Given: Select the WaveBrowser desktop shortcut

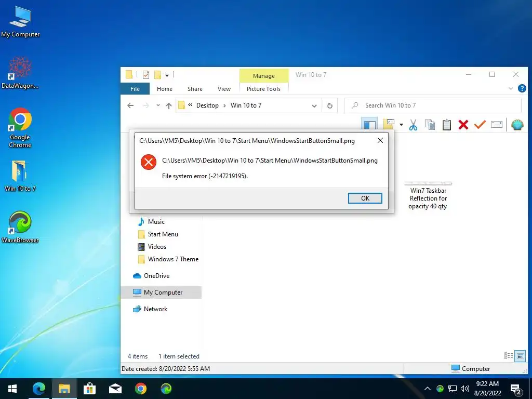Looking at the screenshot, I should point(20,228).
